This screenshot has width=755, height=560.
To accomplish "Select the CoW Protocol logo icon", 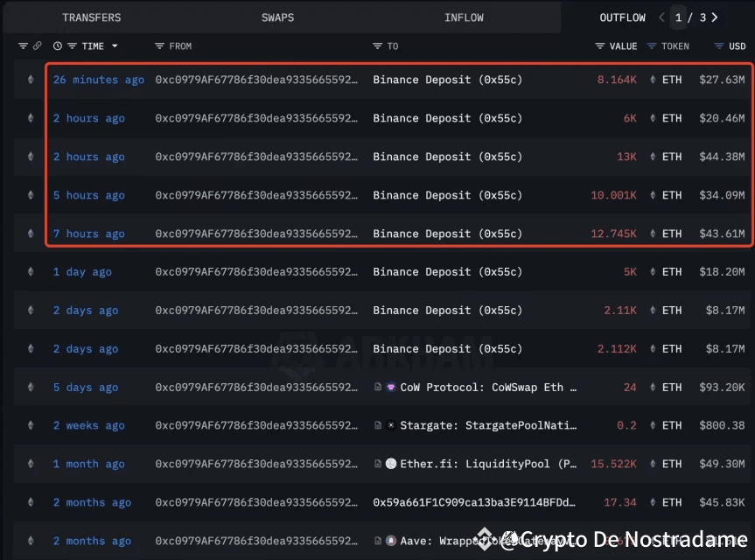I will tap(390, 387).
